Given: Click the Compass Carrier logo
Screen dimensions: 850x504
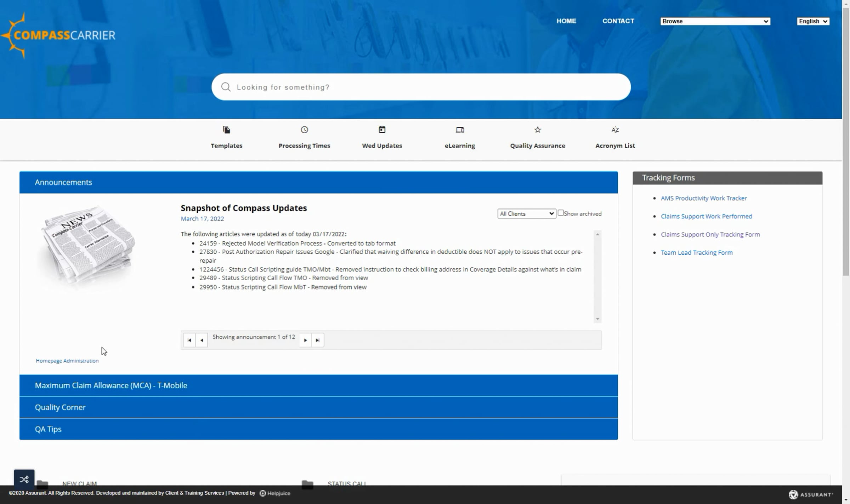Looking at the screenshot, I should tap(58, 35).
